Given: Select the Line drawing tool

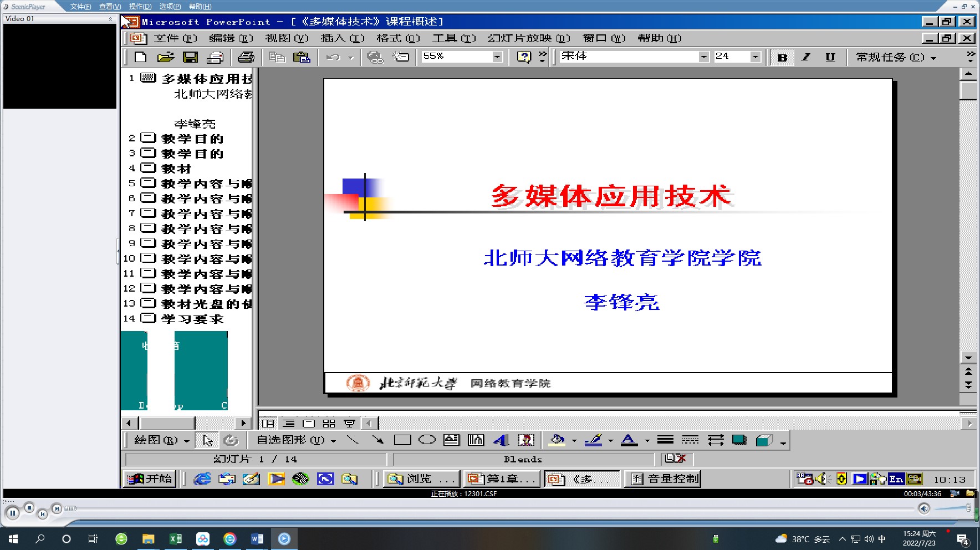Looking at the screenshot, I should (353, 440).
